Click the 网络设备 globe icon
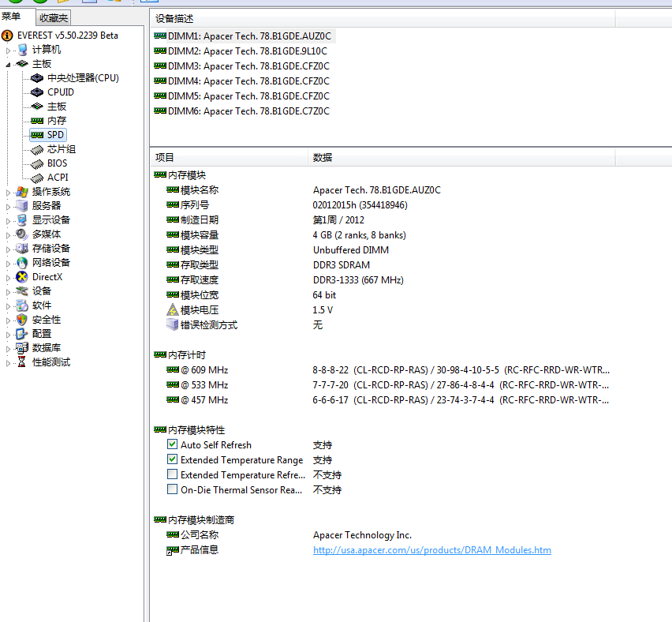The width and height of the screenshot is (672, 622). [22, 263]
